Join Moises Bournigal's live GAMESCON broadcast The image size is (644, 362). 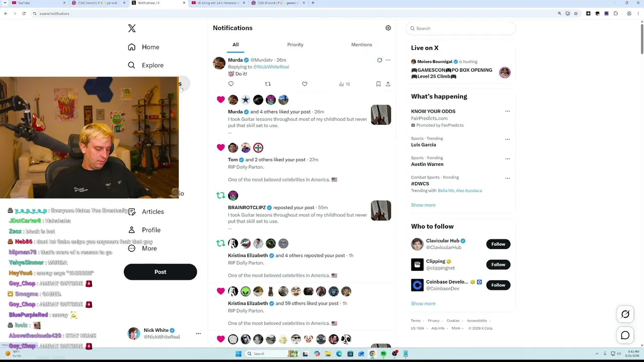(x=461, y=69)
